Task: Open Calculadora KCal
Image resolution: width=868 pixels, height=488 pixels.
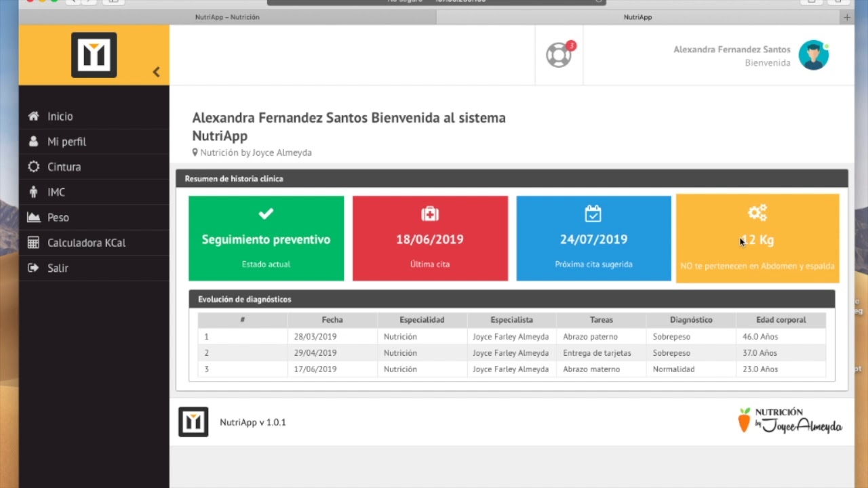Action: [x=94, y=243]
